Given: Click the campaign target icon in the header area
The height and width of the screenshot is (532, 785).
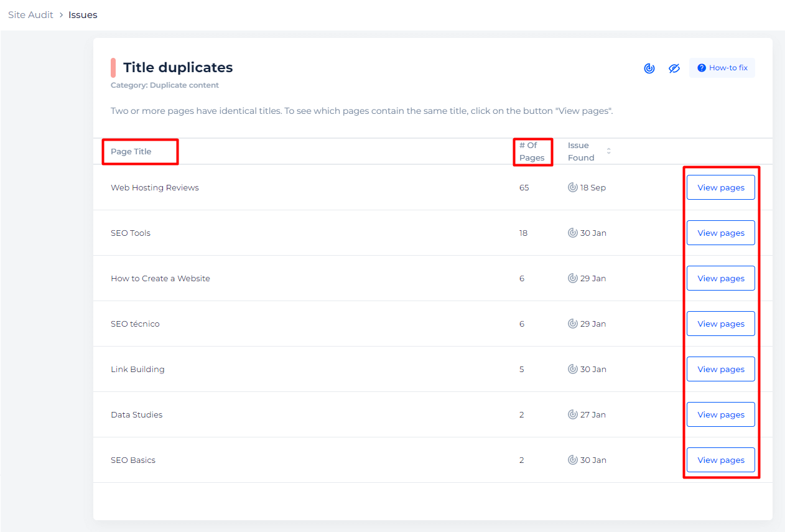Looking at the screenshot, I should tap(649, 68).
